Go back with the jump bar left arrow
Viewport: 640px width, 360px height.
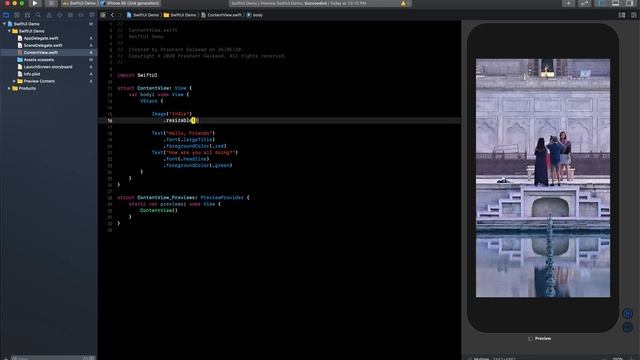click(x=112, y=15)
